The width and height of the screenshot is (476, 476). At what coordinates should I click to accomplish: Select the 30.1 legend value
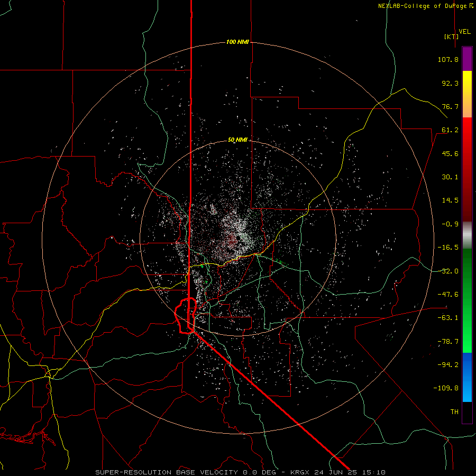pos(450,177)
